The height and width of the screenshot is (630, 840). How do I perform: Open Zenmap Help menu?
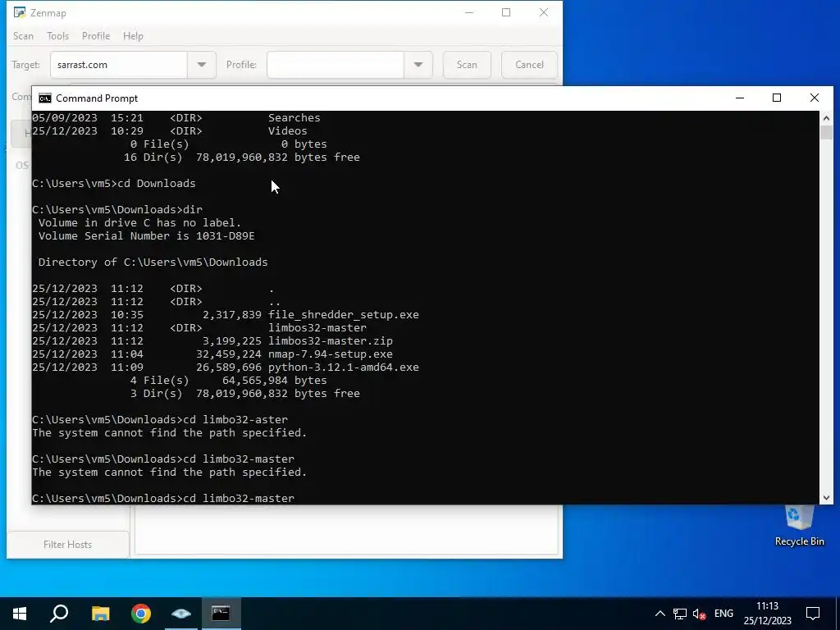[133, 36]
